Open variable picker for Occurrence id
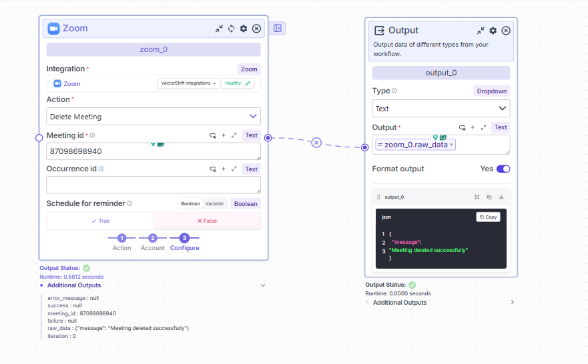The image size is (588, 364). [x=213, y=169]
